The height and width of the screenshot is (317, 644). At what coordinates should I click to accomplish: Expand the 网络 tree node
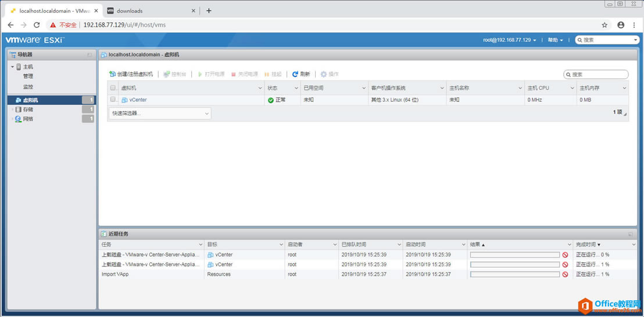(12, 119)
